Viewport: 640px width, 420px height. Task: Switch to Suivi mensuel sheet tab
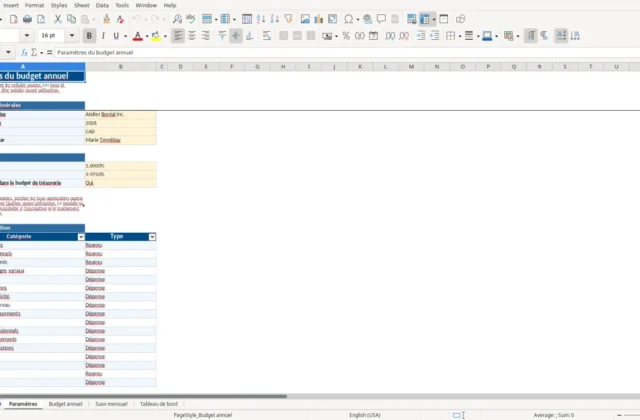[111, 404]
